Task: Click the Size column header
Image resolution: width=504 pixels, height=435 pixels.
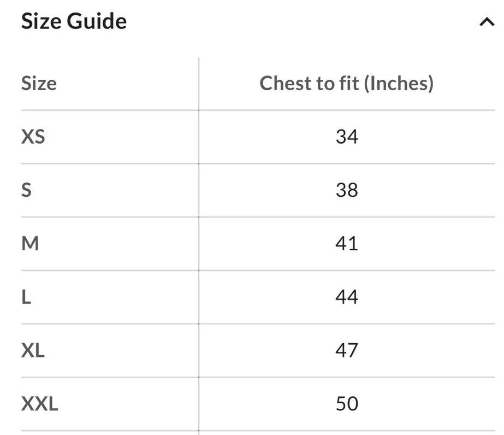Action: click(x=39, y=83)
